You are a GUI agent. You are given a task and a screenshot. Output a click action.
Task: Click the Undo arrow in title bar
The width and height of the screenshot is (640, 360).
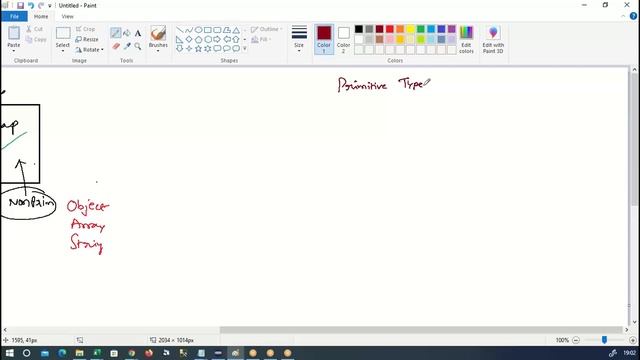(x=31, y=5)
